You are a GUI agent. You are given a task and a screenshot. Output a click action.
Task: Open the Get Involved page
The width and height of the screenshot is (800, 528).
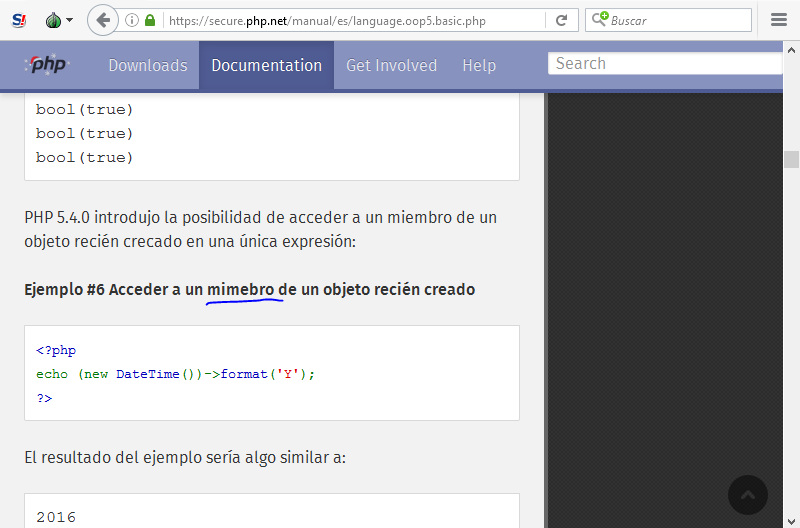pos(391,65)
